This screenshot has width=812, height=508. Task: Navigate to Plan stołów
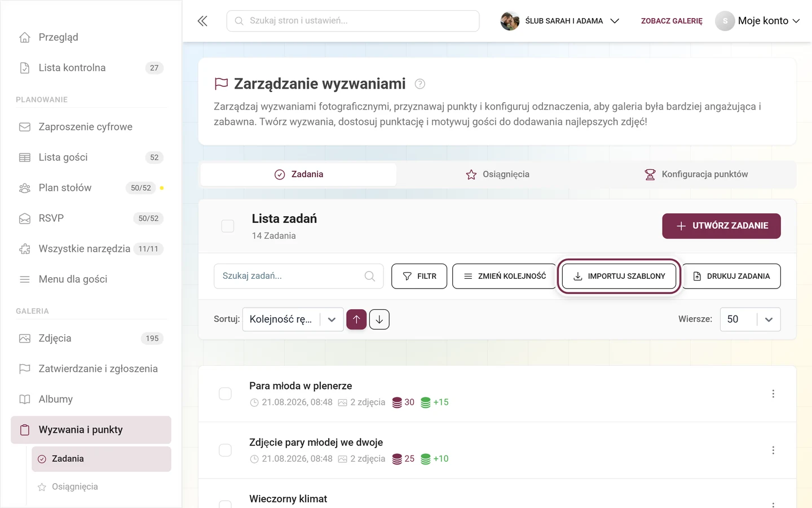91,188
